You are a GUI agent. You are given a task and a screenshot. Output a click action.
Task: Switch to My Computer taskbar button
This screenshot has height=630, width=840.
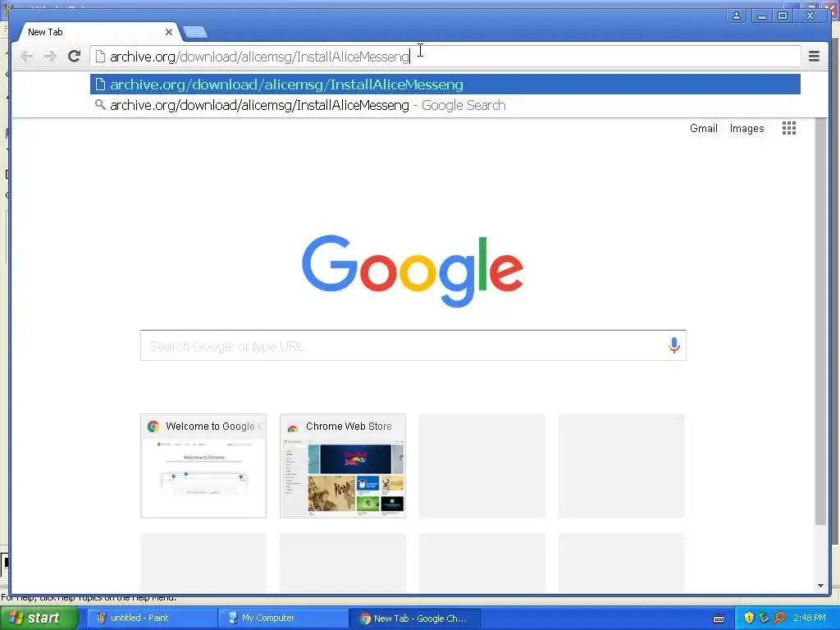pyautogui.click(x=283, y=619)
